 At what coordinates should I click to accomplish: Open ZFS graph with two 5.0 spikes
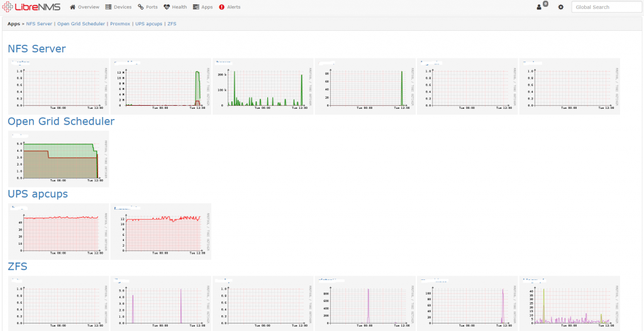coord(161,303)
